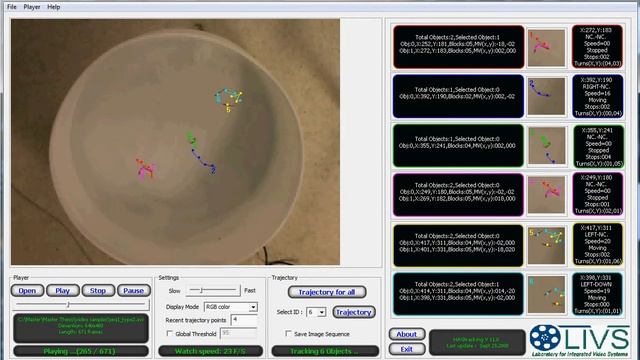Enable Save Image Sequence checkbox

pyautogui.click(x=289, y=333)
